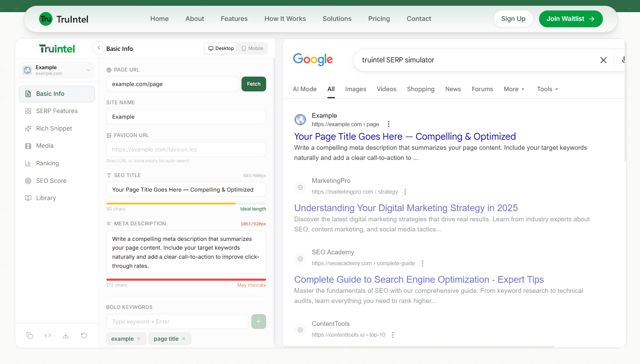
Task: Open Pricing in top navigation
Action: click(379, 19)
